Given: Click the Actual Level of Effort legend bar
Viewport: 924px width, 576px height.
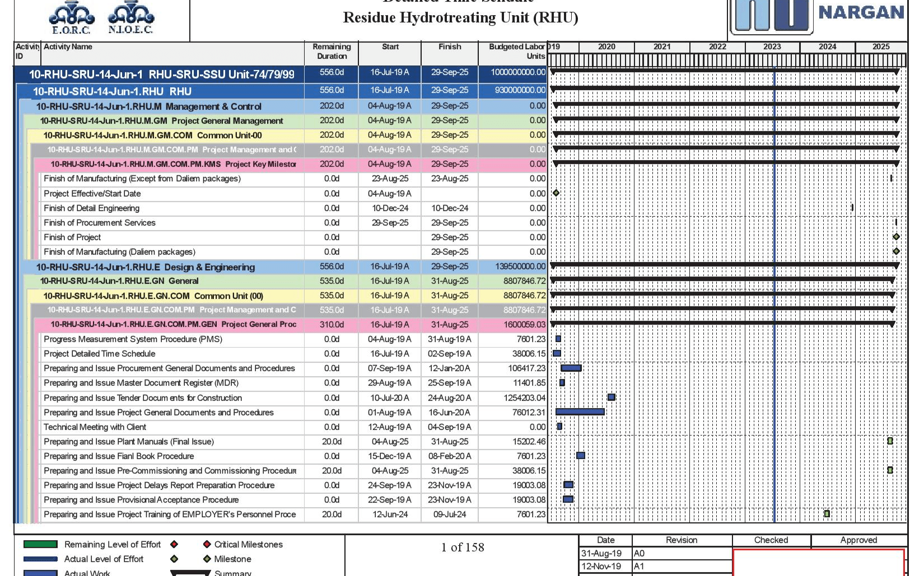Looking at the screenshot, I should tap(40, 559).
